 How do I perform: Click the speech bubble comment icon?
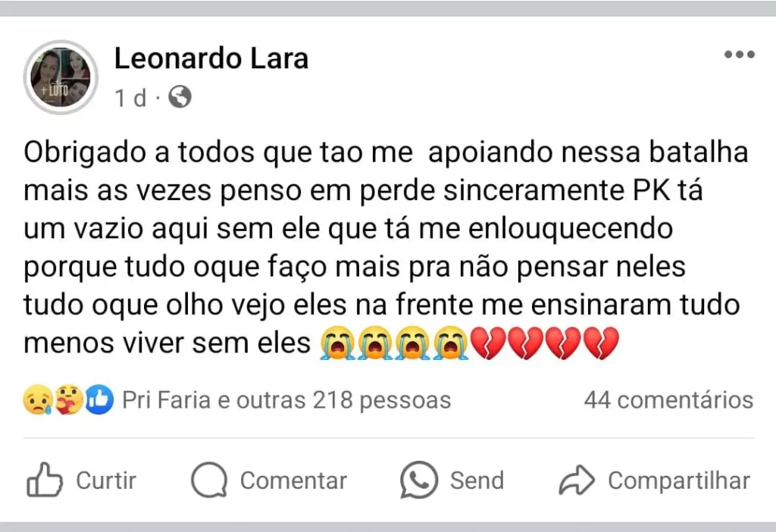point(209,480)
